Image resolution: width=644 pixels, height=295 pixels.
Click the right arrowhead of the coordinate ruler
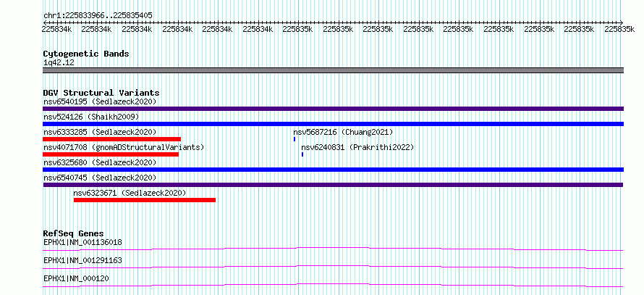(x=622, y=22)
